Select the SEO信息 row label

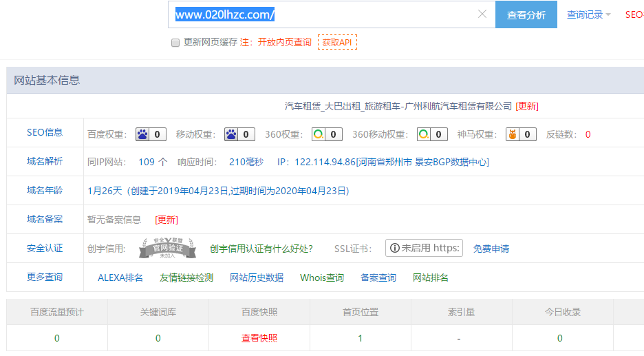45,133
